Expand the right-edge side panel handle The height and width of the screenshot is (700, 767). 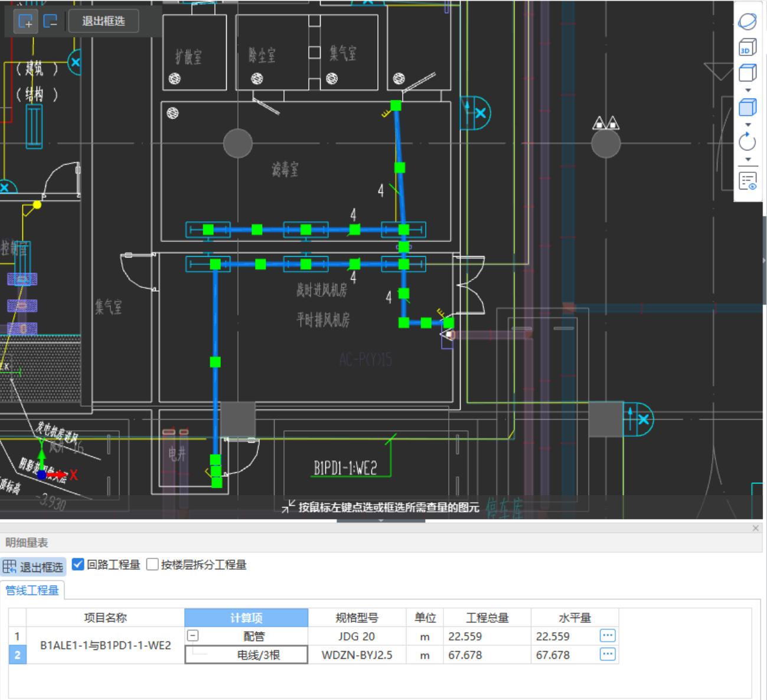(764, 260)
